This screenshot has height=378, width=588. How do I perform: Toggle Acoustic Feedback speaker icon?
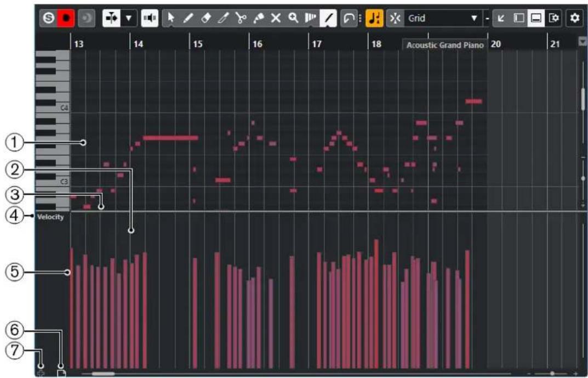tap(150, 18)
